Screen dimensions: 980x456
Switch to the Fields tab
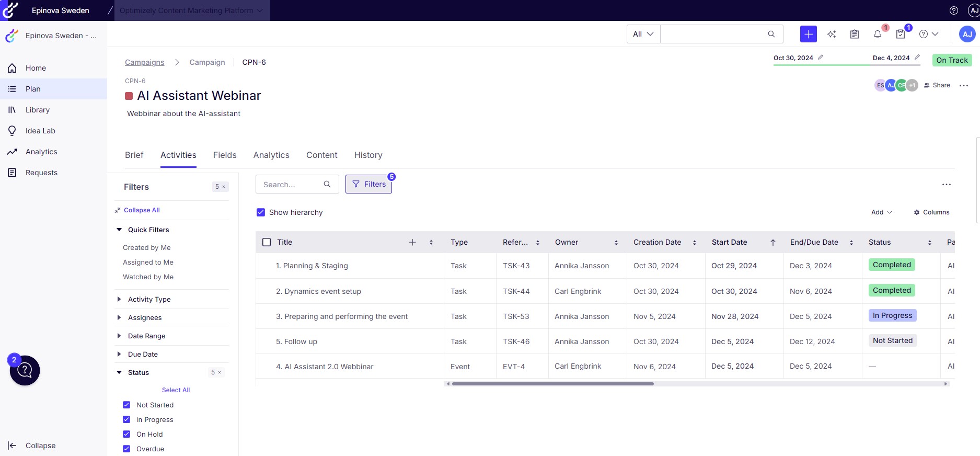click(x=225, y=155)
